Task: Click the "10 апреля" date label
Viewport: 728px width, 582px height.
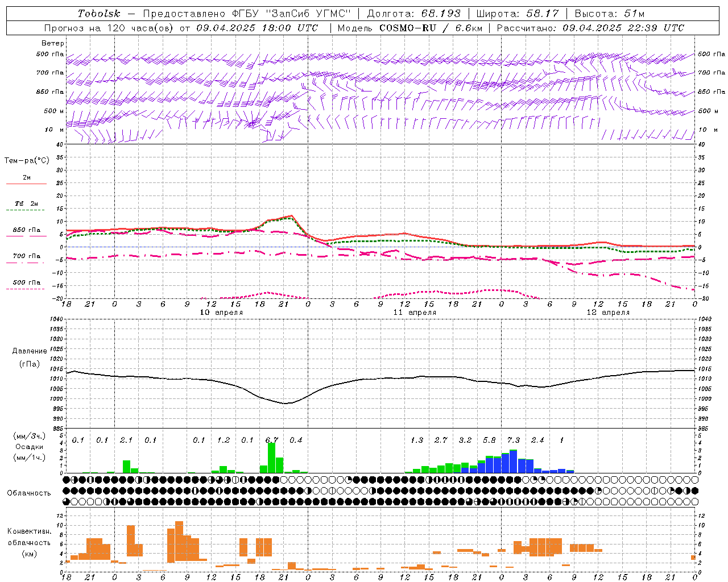Action: coord(221,313)
